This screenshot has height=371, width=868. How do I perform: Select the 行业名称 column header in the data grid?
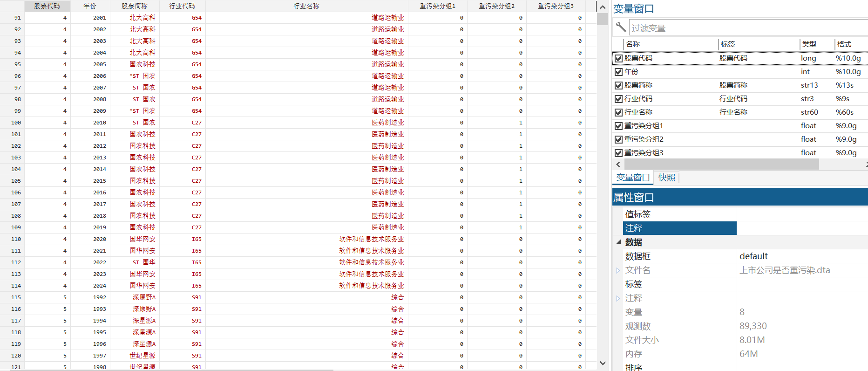click(306, 6)
